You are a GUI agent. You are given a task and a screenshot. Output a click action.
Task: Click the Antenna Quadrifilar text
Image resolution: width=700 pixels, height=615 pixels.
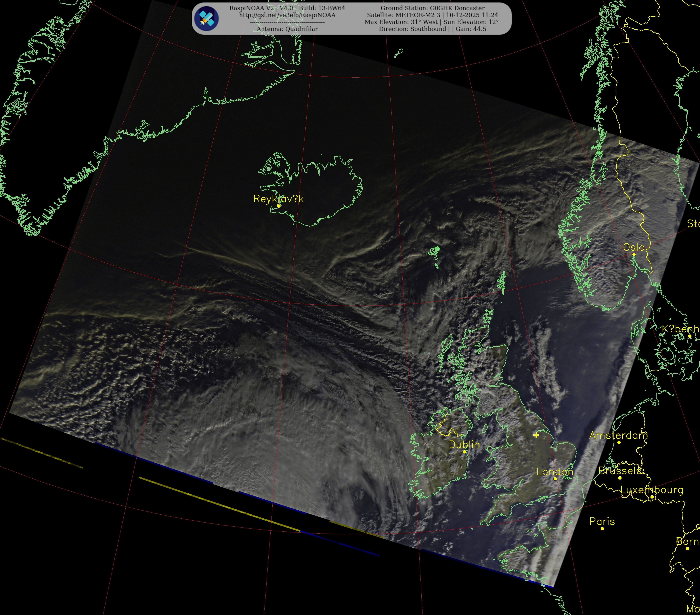(287, 29)
